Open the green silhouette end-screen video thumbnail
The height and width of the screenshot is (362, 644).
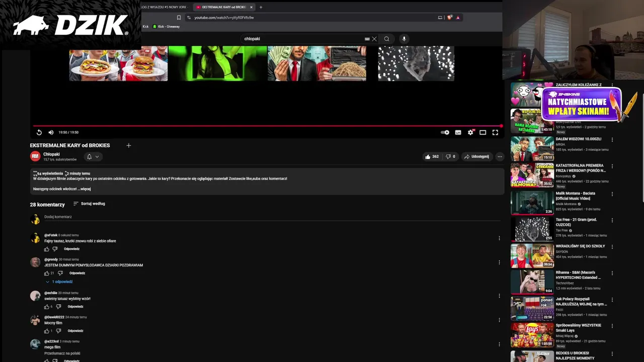coord(217,63)
